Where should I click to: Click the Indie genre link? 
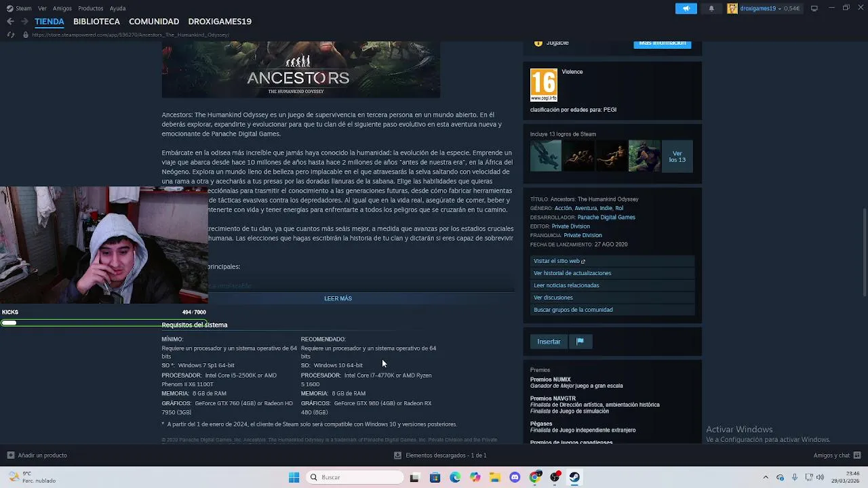point(606,208)
